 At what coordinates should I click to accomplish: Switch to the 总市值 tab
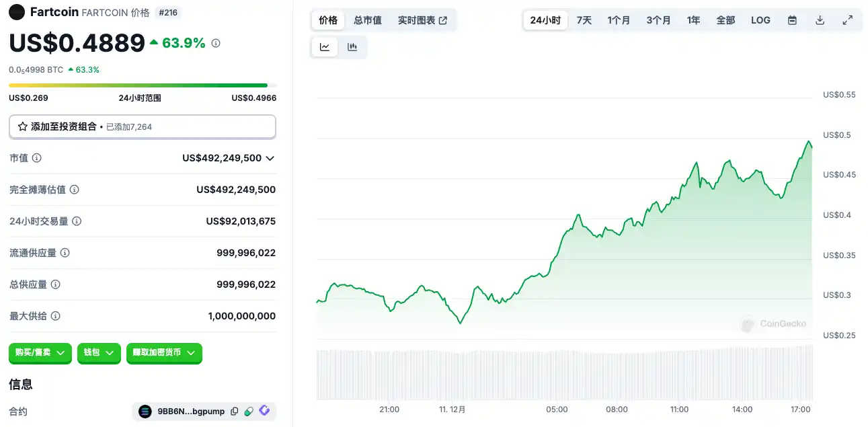368,20
